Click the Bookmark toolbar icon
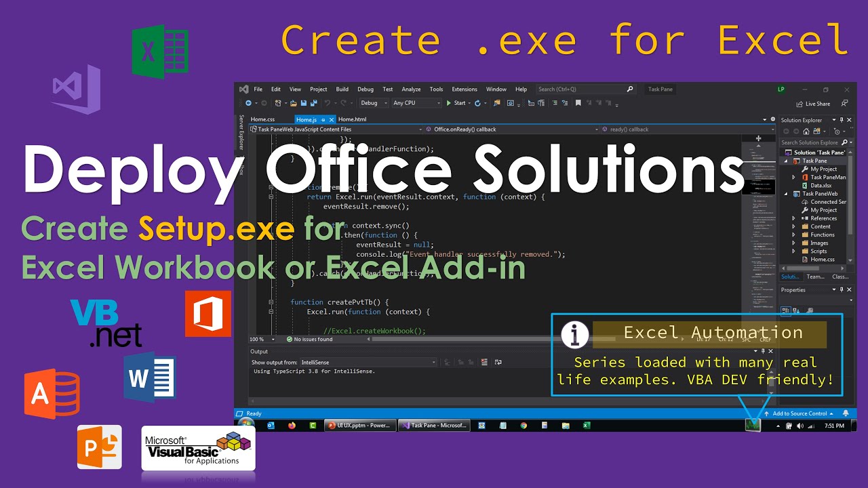Image resolution: width=868 pixels, height=488 pixels. pos(578,103)
